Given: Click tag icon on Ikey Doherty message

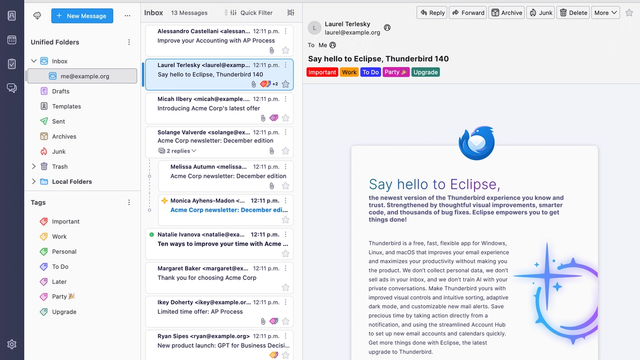Looking at the screenshot, I should pos(274,321).
